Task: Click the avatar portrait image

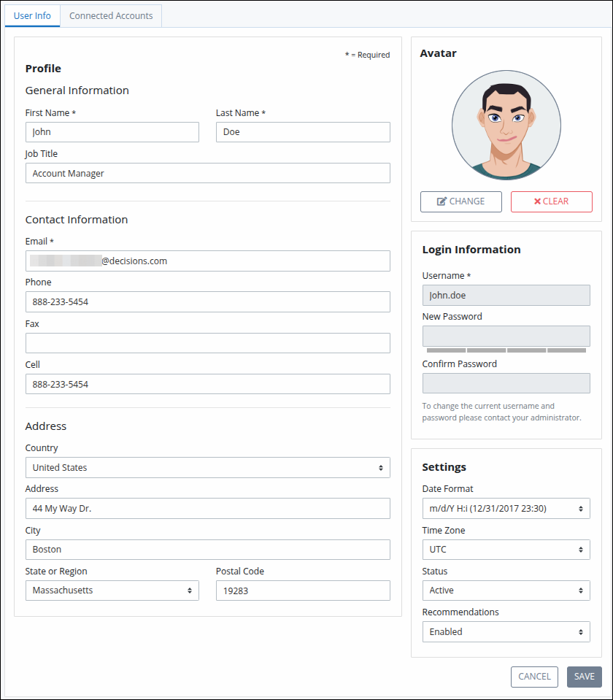Action: tap(506, 125)
